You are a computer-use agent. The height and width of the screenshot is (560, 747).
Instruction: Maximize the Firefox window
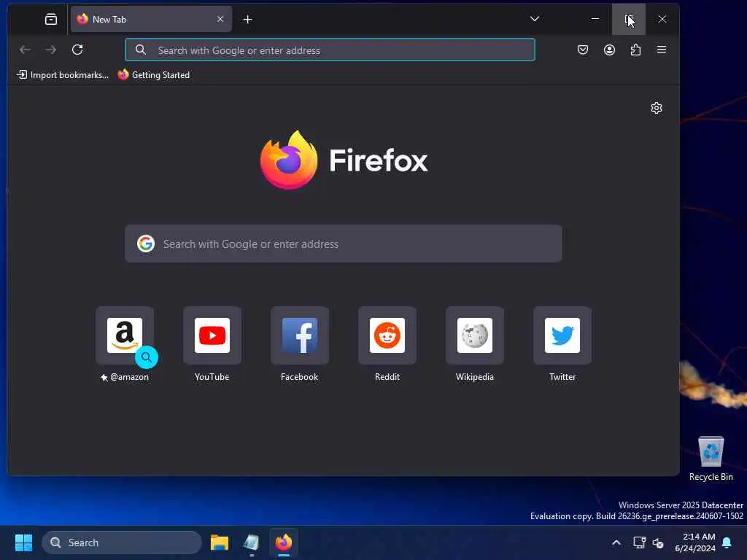tap(629, 19)
